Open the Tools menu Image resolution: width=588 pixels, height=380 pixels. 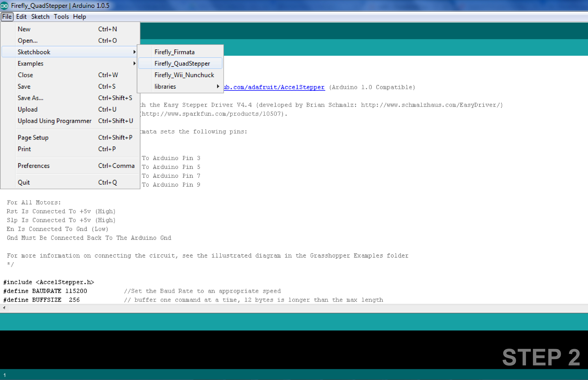61,17
